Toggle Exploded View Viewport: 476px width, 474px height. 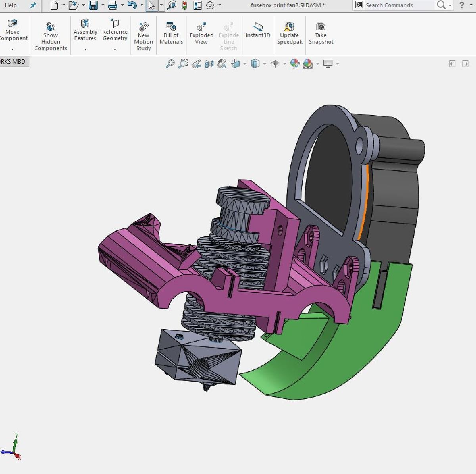(x=201, y=33)
